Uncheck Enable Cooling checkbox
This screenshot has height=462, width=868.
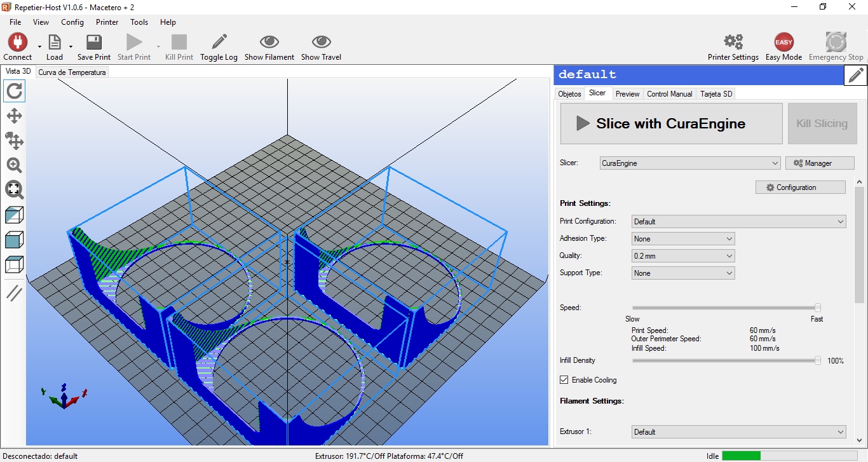pos(564,380)
